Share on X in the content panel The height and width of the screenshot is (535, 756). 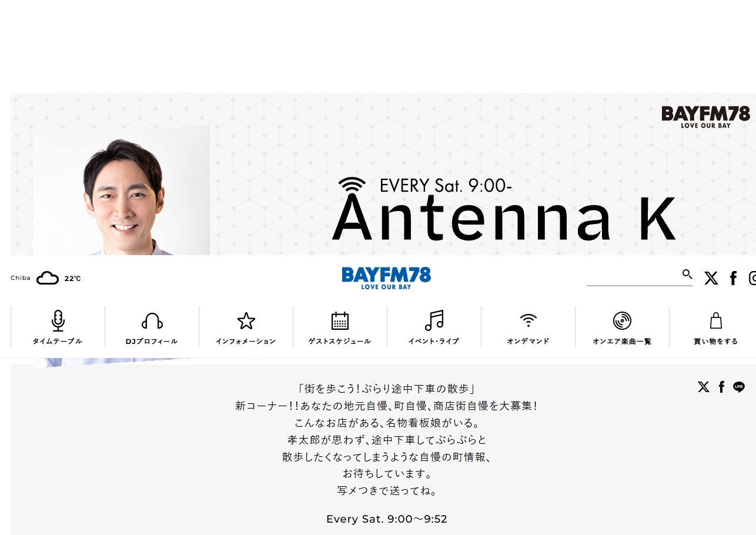[x=704, y=387]
